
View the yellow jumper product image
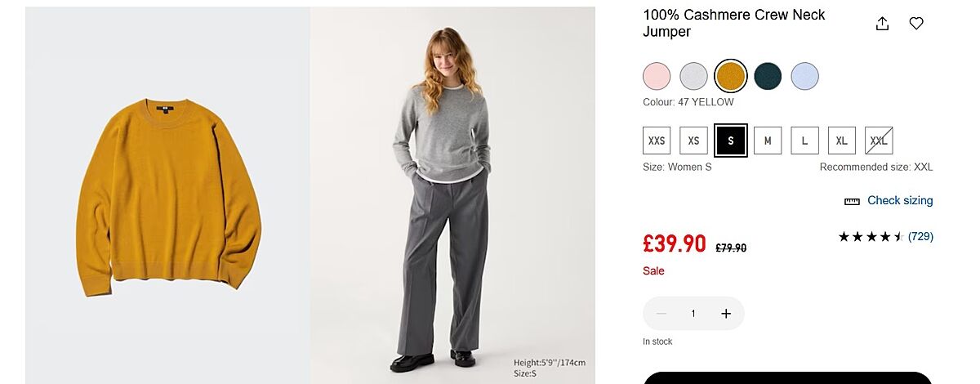click(x=167, y=196)
